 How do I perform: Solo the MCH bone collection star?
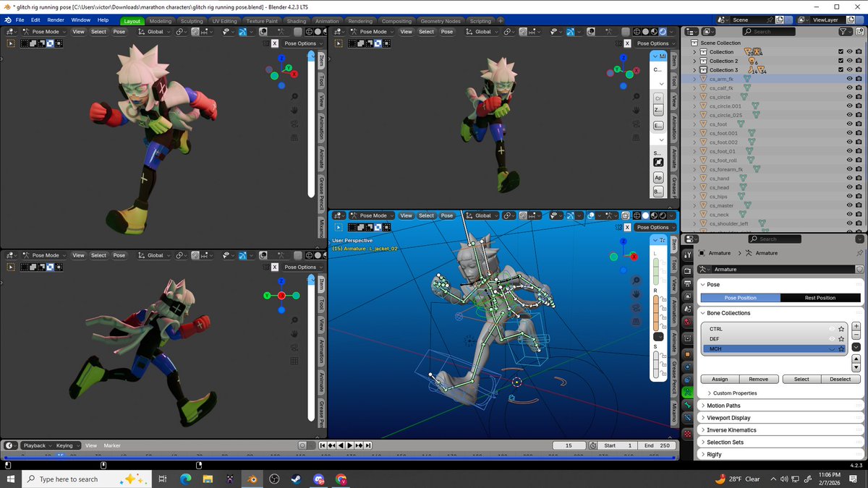(841, 348)
